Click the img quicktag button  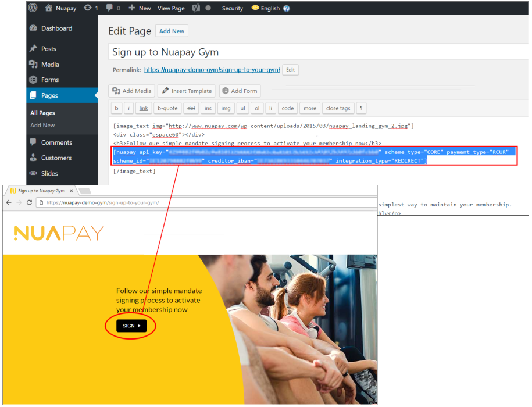click(226, 108)
